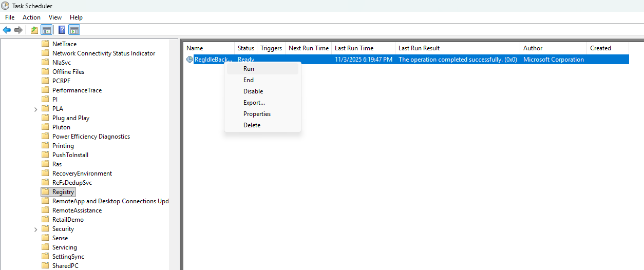Click the Author column header

[x=554, y=48]
